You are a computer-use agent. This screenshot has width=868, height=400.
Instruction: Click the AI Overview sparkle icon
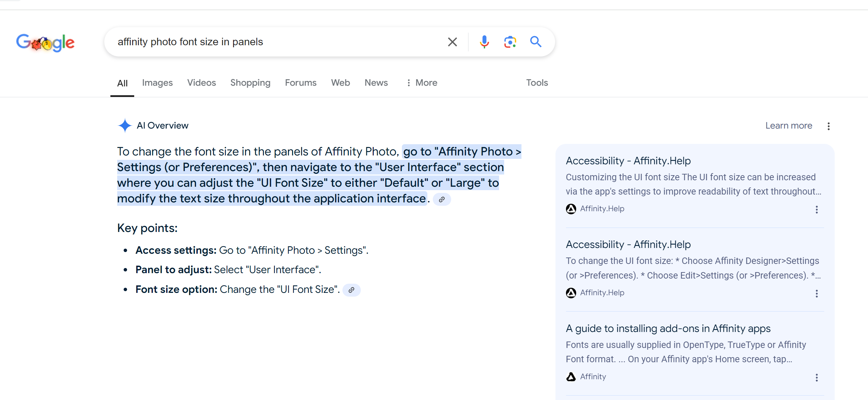pos(125,126)
